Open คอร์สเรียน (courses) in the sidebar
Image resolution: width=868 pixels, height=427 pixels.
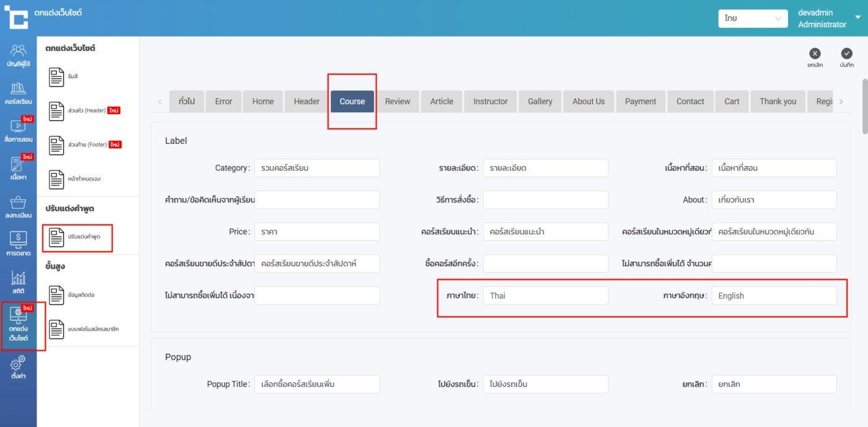click(x=18, y=92)
